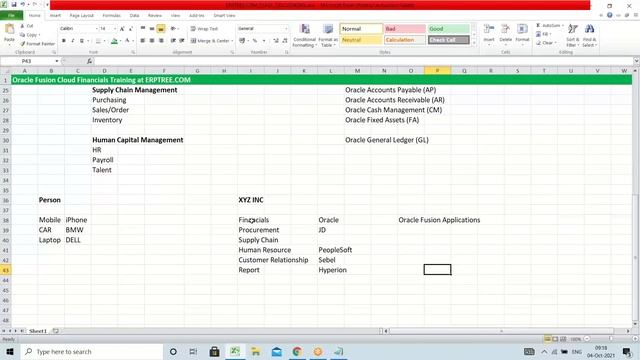Screen dimensions: 640x360
Task: Toggle Wrap Text
Action: pos(204,29)
